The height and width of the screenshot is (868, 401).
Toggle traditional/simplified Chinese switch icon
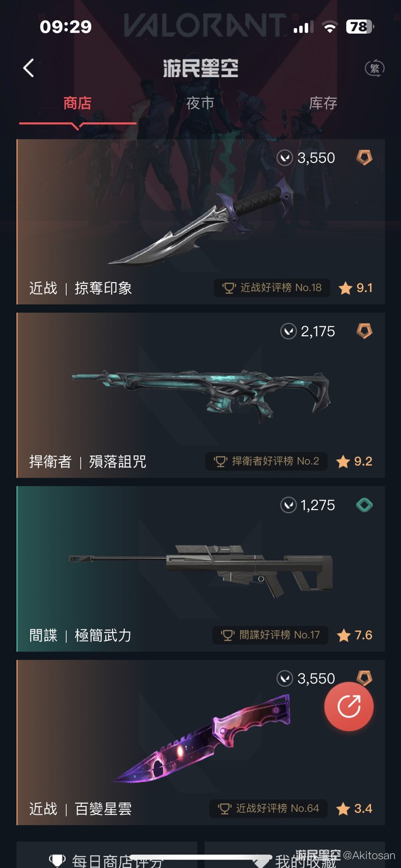click(374, 68)
